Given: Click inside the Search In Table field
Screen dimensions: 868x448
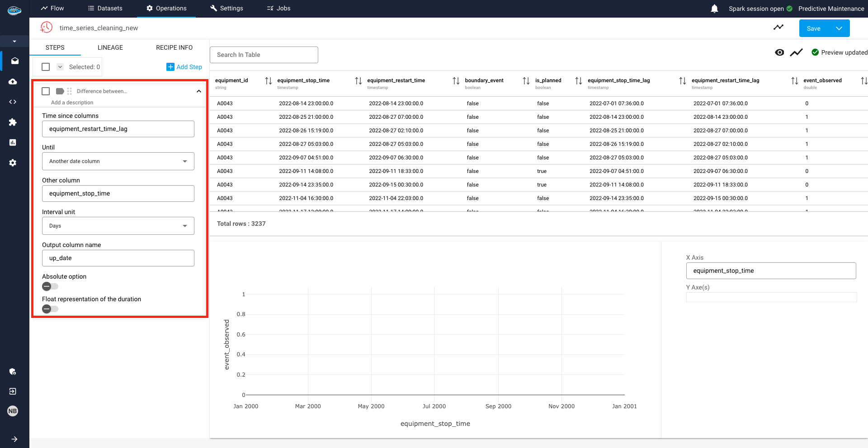Looking at the screenshot, I should click(264, 55).
